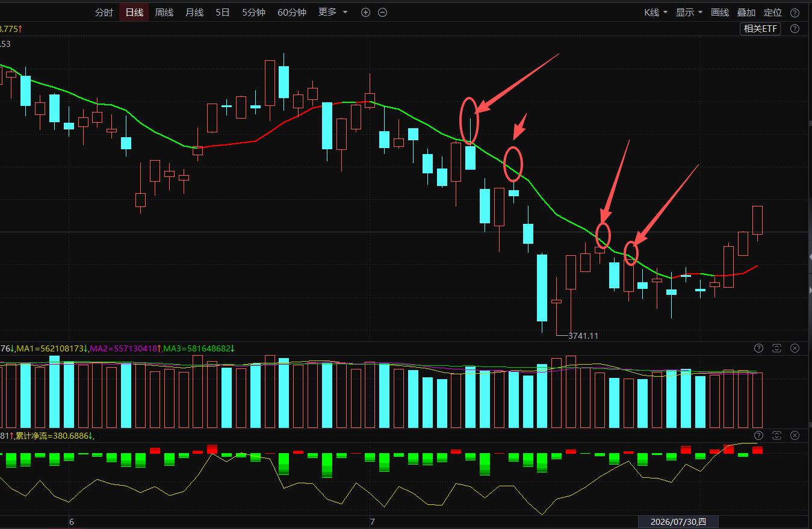
Task: Zoom out the K-line chart with minus icon
Action: (x=382, y=13)
